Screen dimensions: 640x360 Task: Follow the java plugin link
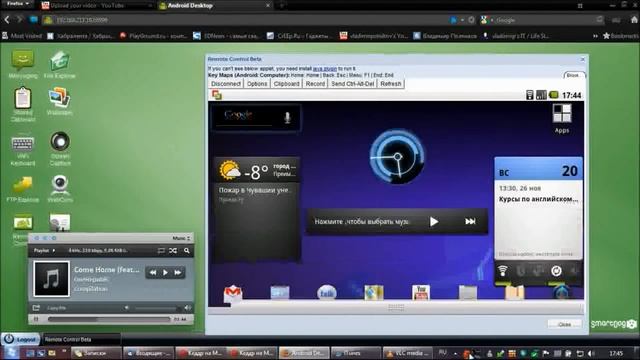[x=324, y=69]
